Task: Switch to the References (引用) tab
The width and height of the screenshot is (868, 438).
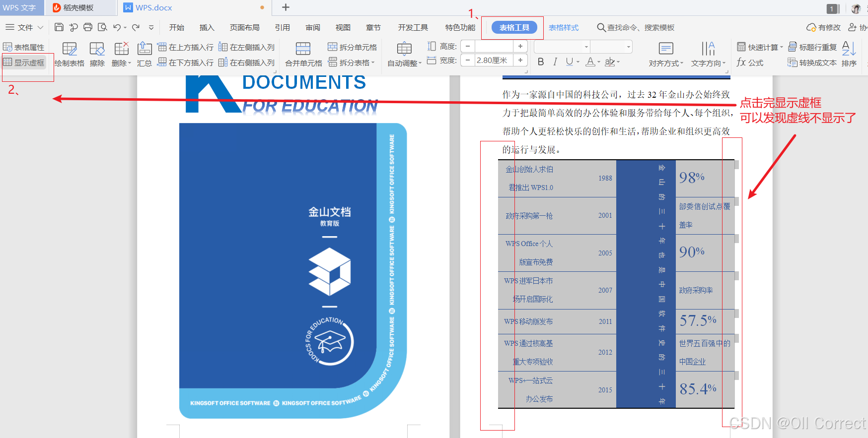Action: click(282, 27)
